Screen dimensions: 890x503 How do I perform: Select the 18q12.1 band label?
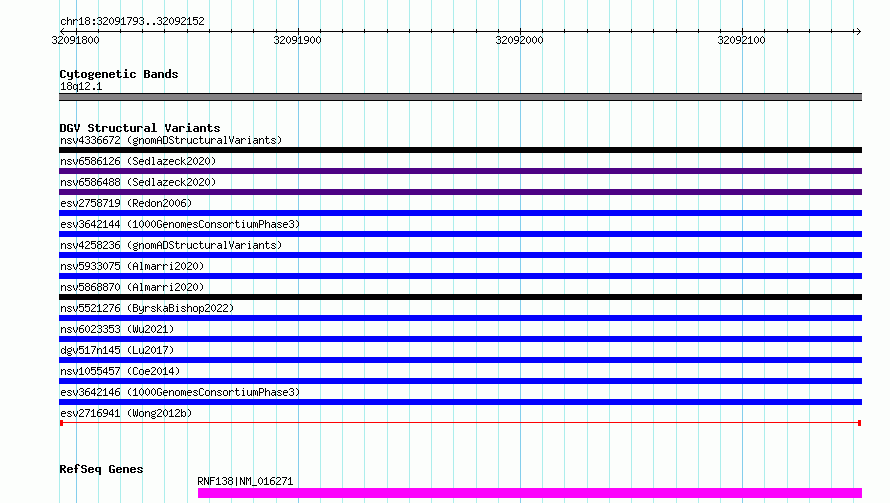pos(81,86)
